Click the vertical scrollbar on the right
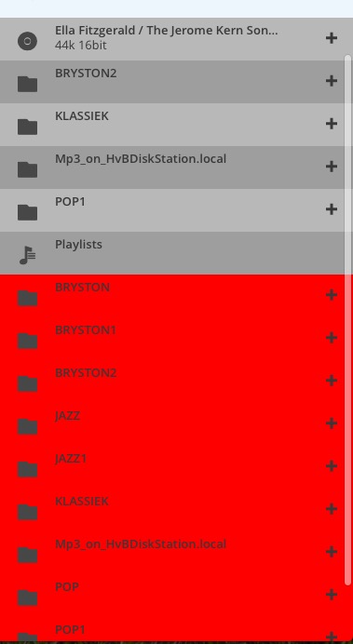Image resolution: width=353 pixels, height=644 pixels. click(x=348, y=320)
